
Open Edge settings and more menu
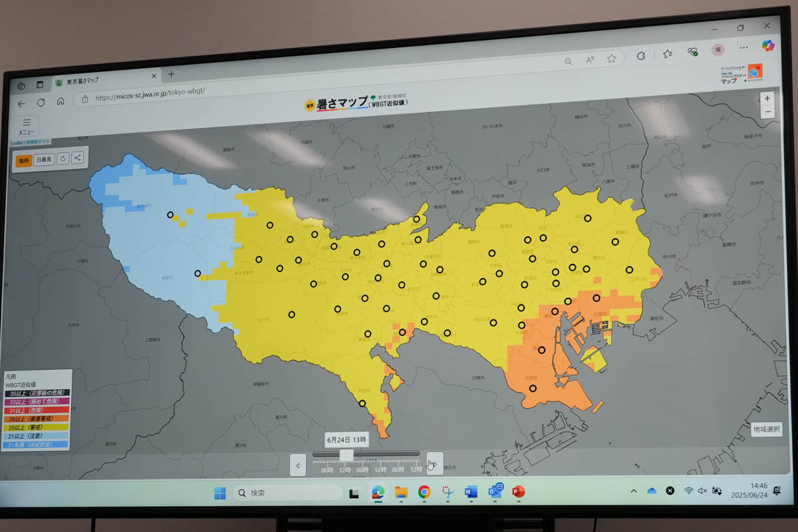pyautogui.click(x=744, y=47)
